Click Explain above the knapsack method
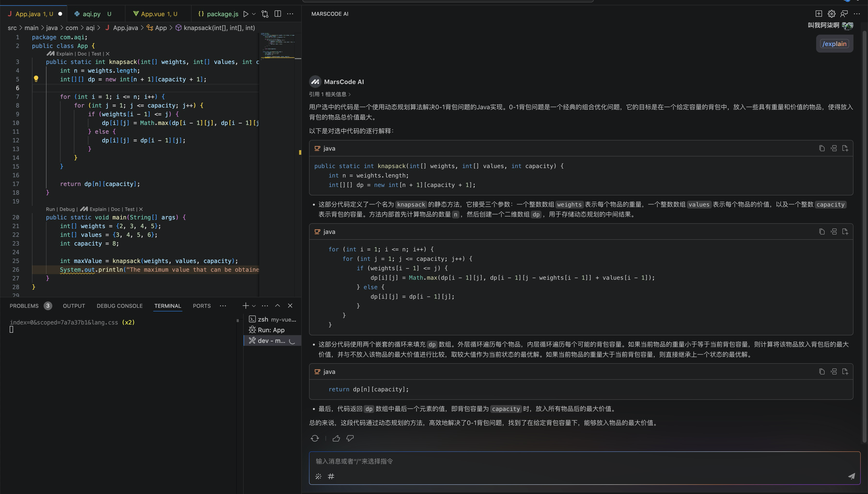The height and width of the screenshot is (494, 868). pos(64,54)
